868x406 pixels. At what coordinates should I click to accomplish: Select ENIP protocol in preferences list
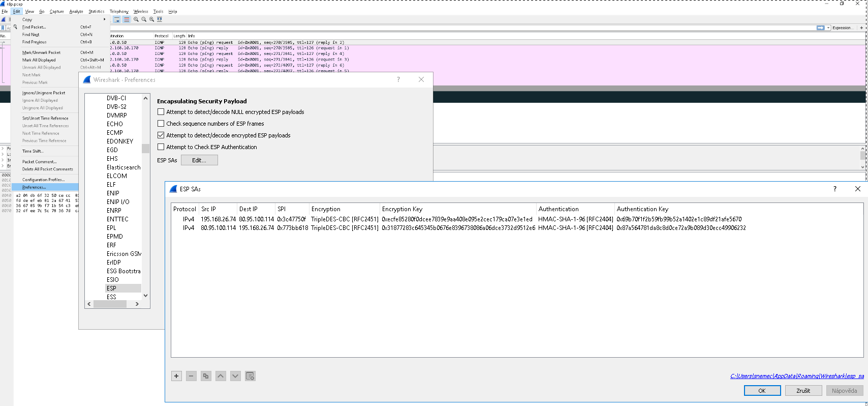tap(113, 193)
